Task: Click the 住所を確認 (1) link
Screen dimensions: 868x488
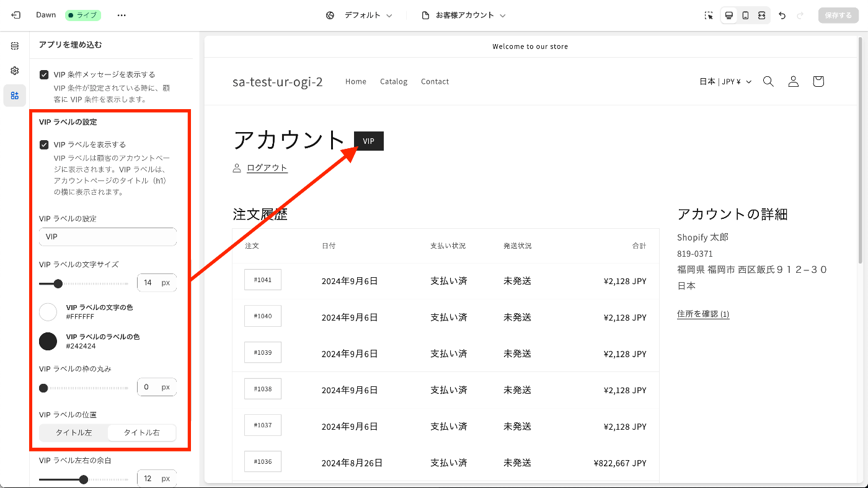Action: (x=703, y=314)
